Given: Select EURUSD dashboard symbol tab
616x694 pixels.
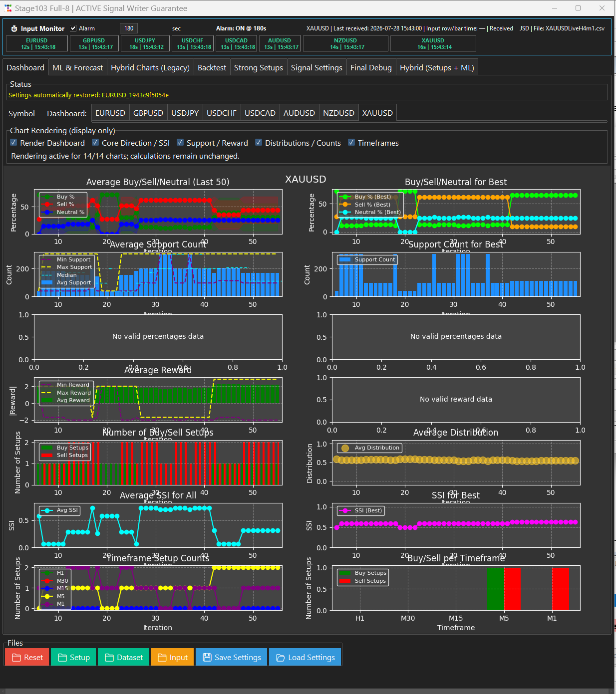Looking at the screenshot, I should click(110, 113).
